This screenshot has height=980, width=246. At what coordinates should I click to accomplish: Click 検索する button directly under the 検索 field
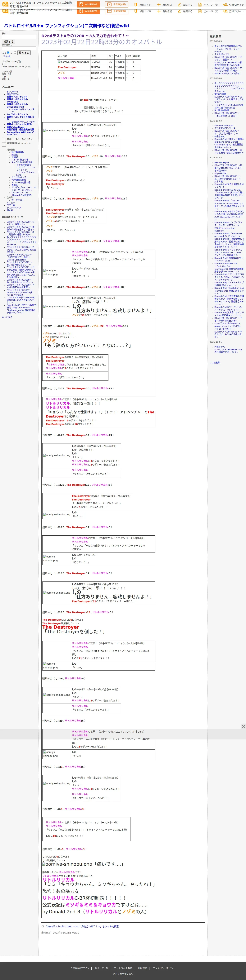(8, 41)
